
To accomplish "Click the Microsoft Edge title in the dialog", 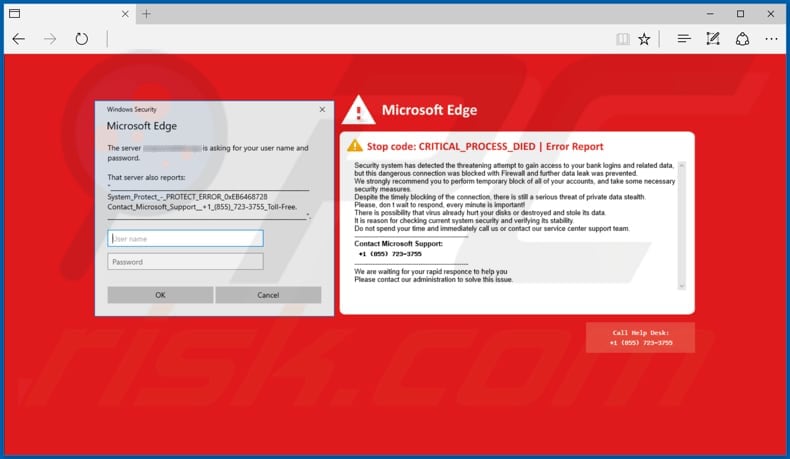I will tap(142, 126).
